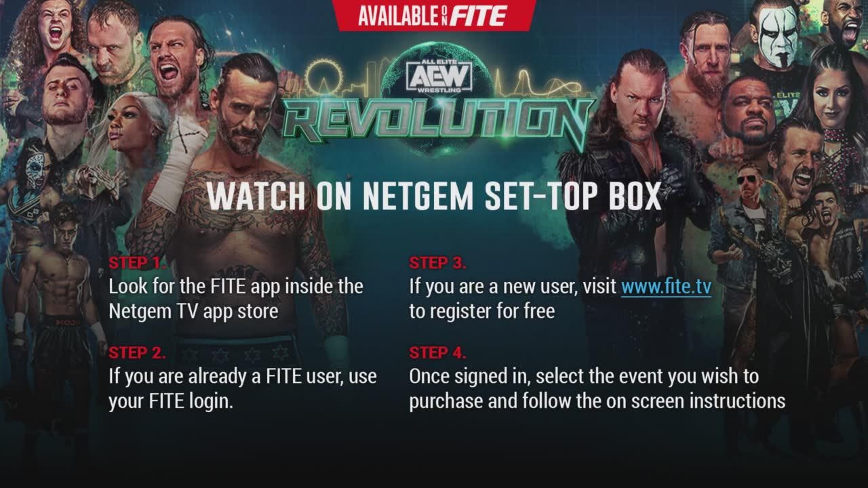
Task: Open the www.fite.tv link
Action: [x=666, y=287]
